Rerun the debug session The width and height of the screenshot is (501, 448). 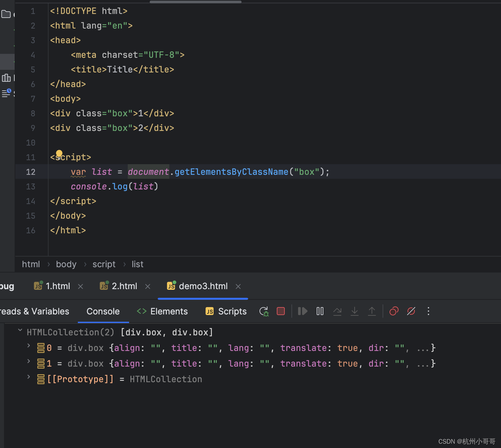(x=264, y=311)
